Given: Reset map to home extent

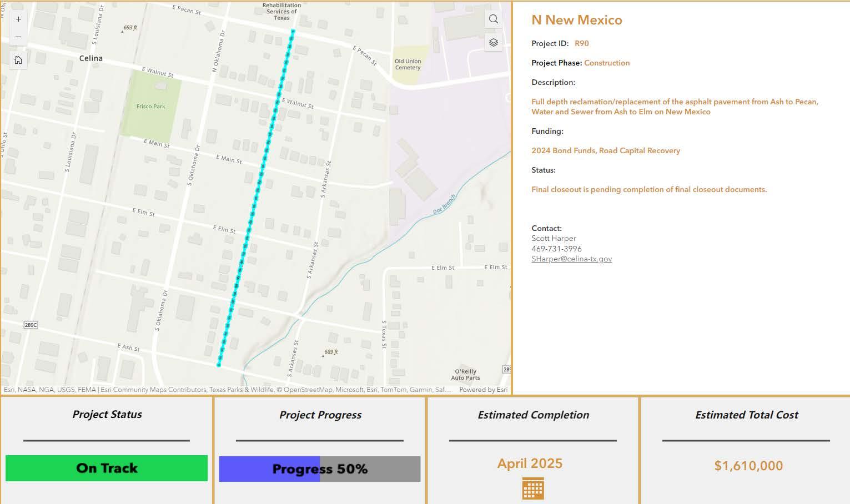Looking at the screenshot, I should click(x=18, y=60).
